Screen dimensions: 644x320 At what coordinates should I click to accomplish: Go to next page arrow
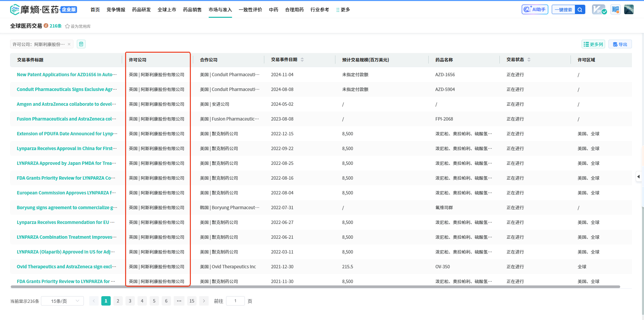pyautogui.click(x=204, y=301)
